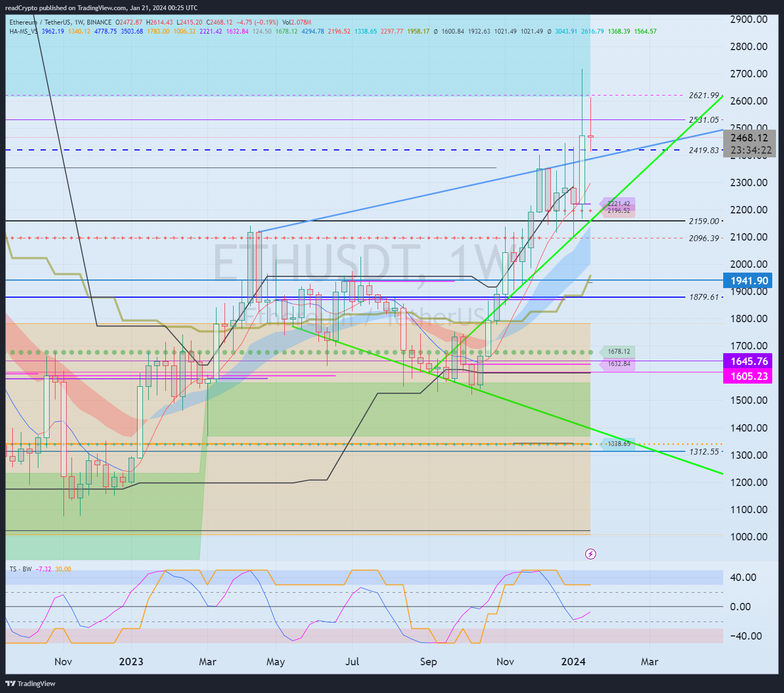This screenshot has width=784, height=693.
Task: Click the TS - BW value -7.32
Action: point(44,569)
